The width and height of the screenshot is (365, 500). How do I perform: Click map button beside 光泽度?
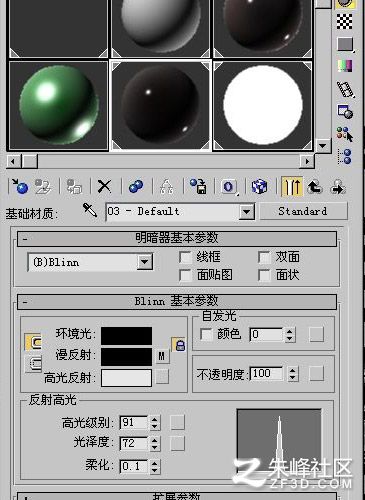point(177,444)
